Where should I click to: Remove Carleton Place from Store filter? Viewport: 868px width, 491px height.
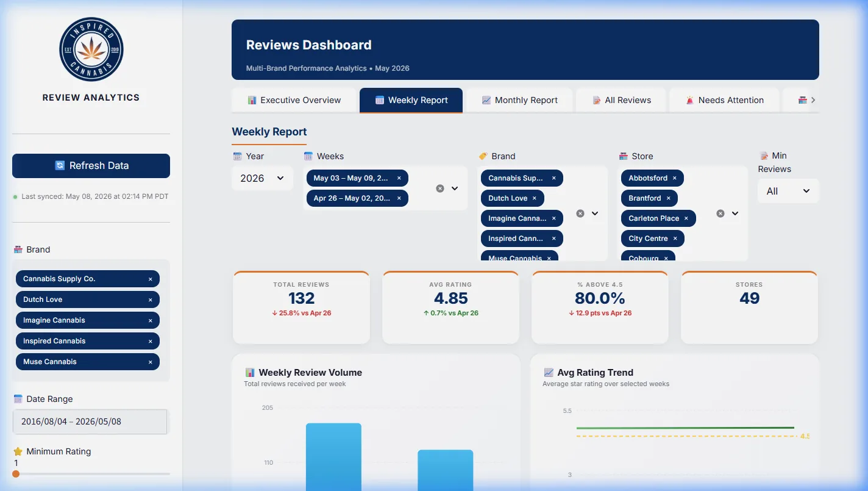[686, 218]
